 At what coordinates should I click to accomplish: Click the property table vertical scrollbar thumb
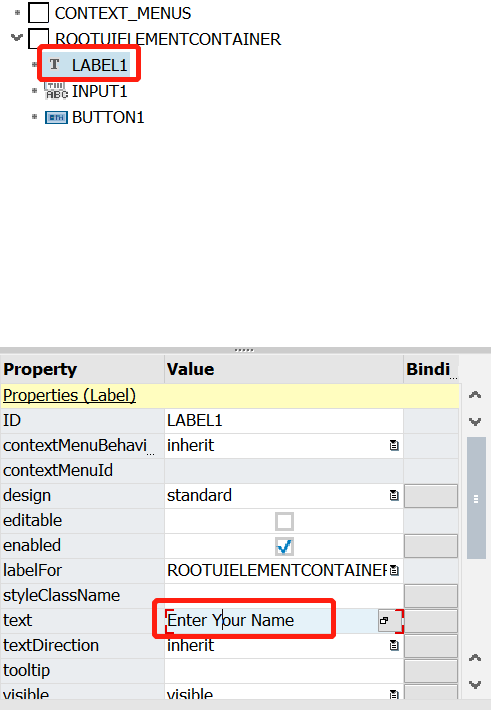[476, 498]
